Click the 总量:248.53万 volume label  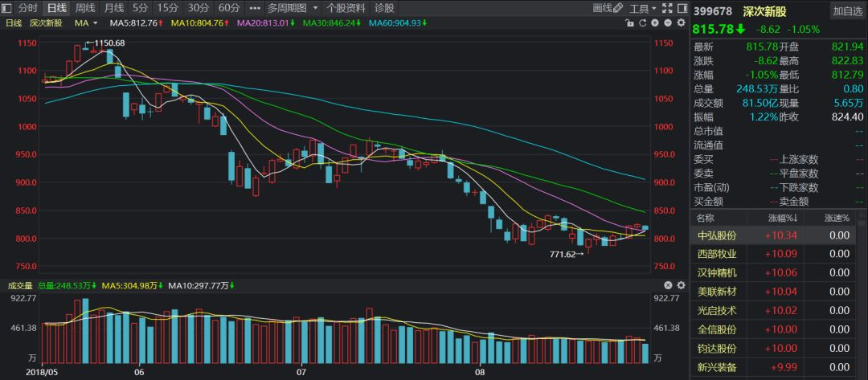click(67, 285)
